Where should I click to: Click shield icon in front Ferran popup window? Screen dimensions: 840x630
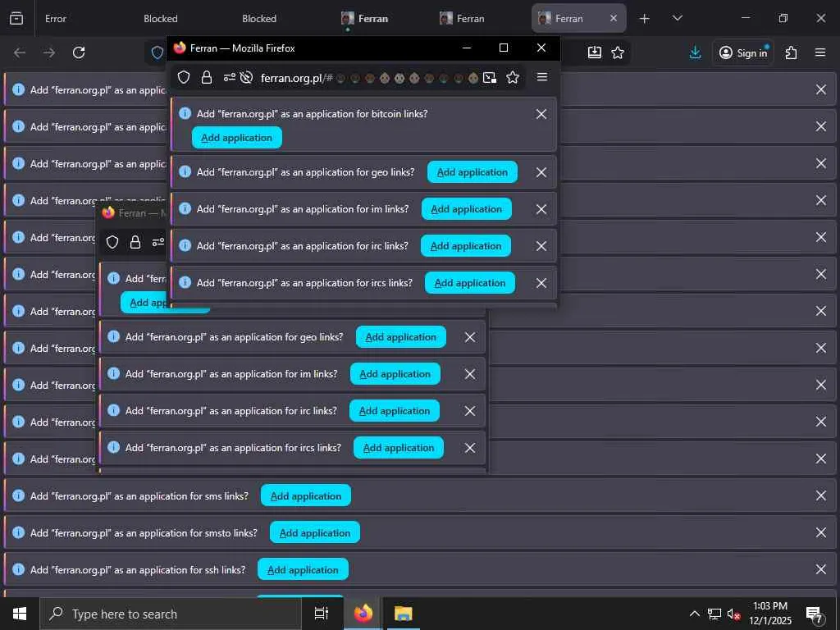tap(184, 78)
